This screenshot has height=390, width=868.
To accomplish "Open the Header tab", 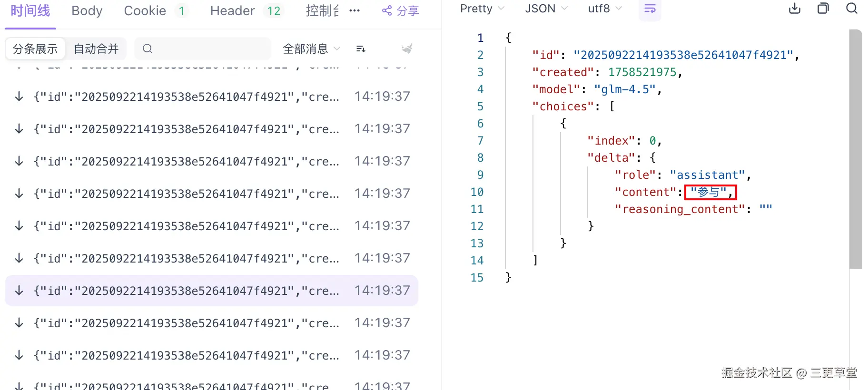I will coord(232,11).
